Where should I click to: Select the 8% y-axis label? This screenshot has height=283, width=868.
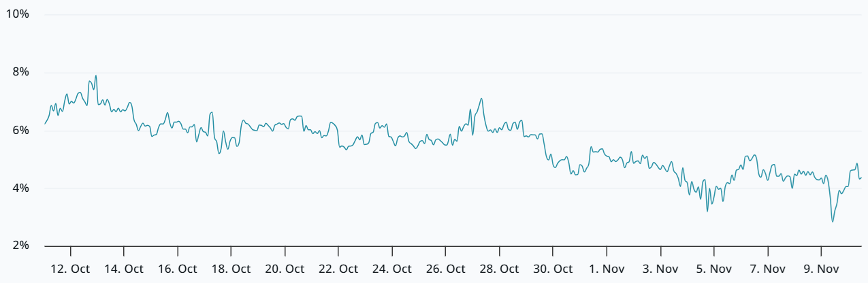point(20,72)
